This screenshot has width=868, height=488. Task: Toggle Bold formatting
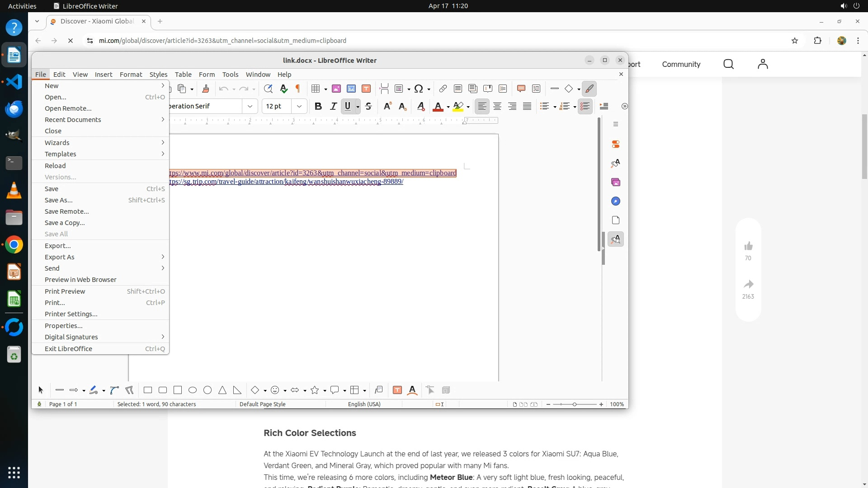coord(318,106)
